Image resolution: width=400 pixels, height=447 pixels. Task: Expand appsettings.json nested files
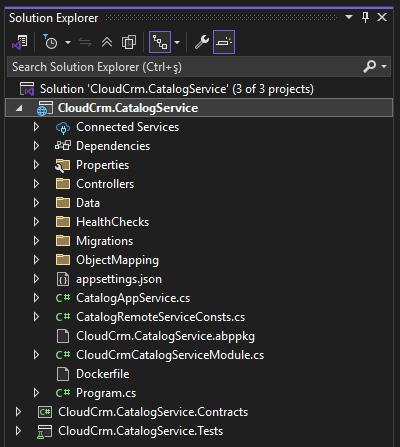tap(36, 279)
